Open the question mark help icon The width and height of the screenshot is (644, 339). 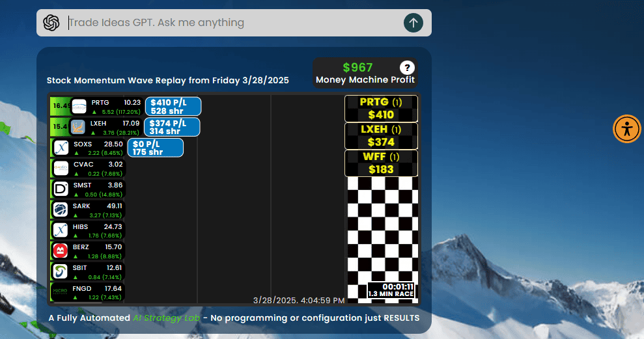pyautogui.click(x=407, y=68)
